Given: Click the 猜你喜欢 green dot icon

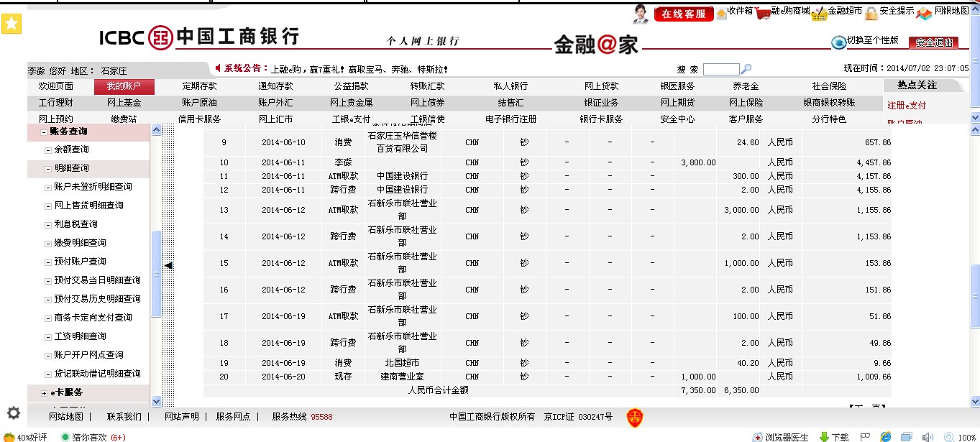Looking at the screenshot, I should [x=65, y=436].
